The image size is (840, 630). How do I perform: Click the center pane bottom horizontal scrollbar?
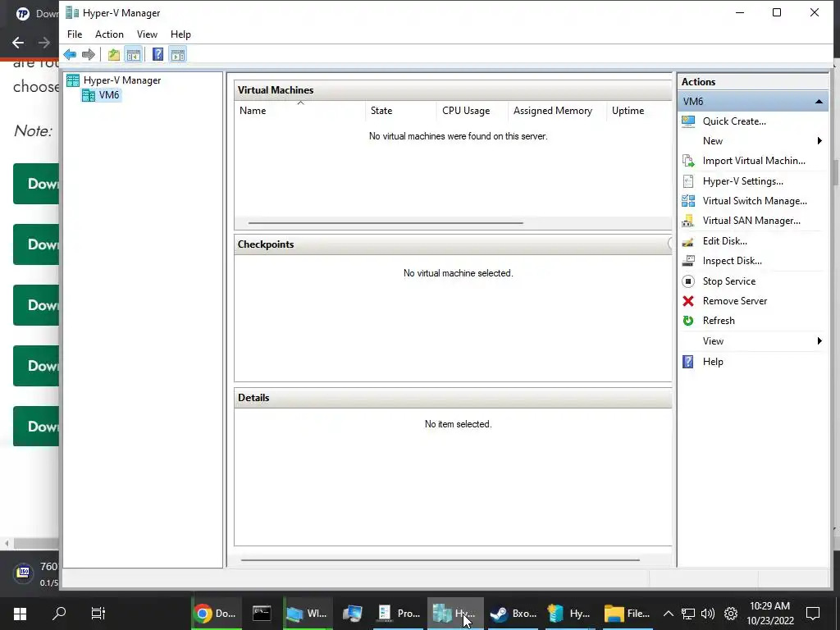pos(440,559)
